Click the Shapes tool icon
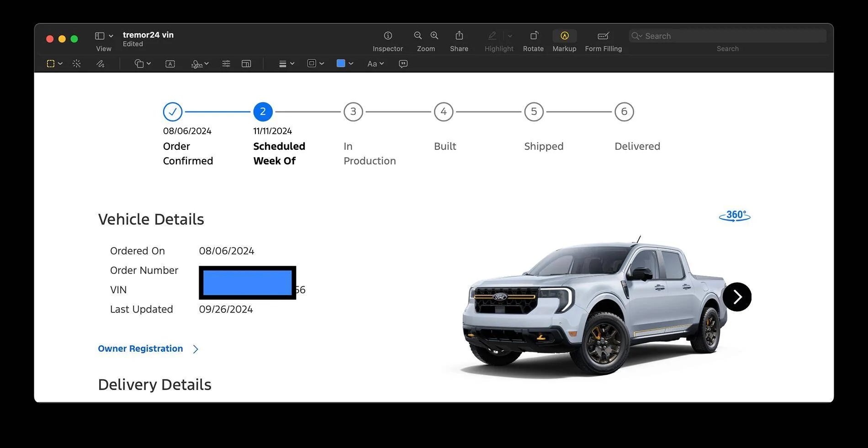Screen dimensions: 868x448 click(139, 64)
